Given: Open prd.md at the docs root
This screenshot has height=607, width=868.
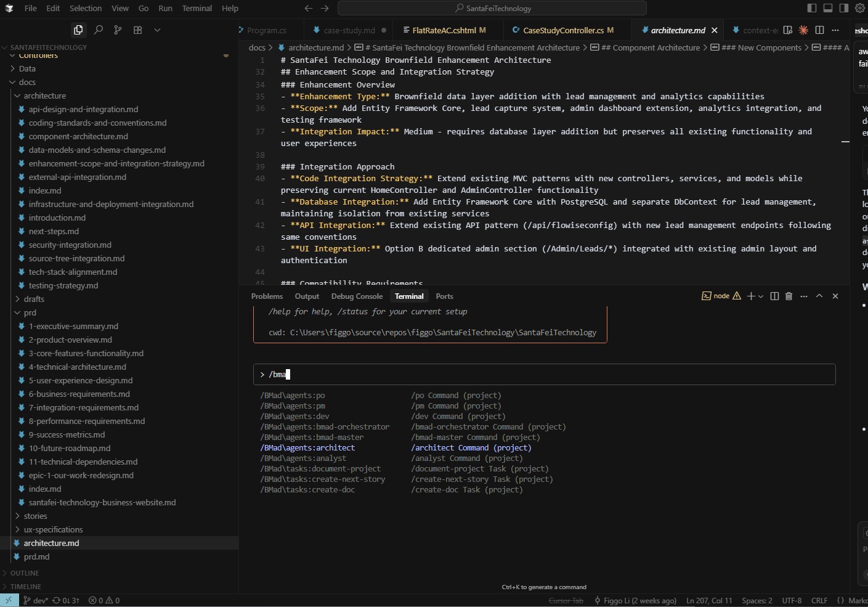Looking at the screenshot, I should (119, 556).
